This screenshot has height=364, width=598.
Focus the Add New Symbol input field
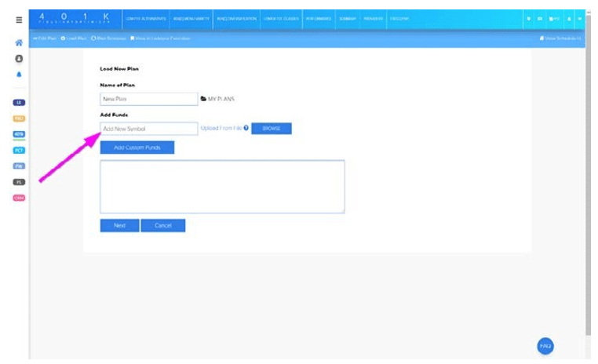[148, 129]
